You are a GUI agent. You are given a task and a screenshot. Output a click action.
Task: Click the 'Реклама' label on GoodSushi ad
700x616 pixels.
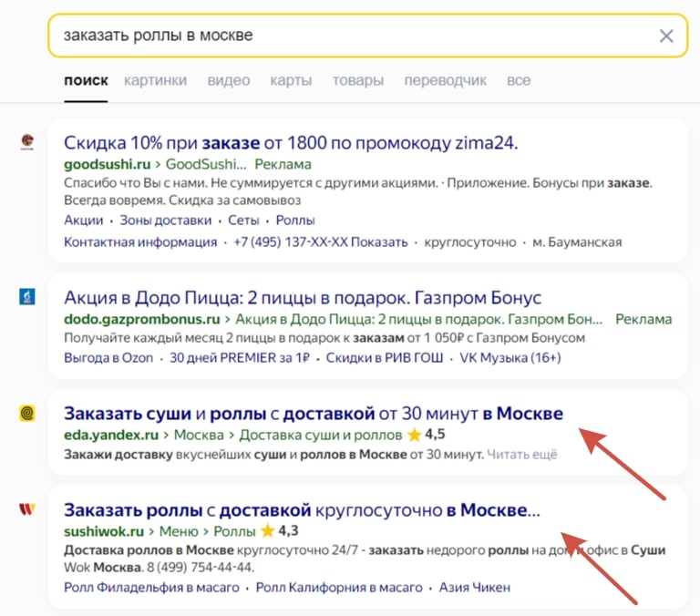pos(283,164)
